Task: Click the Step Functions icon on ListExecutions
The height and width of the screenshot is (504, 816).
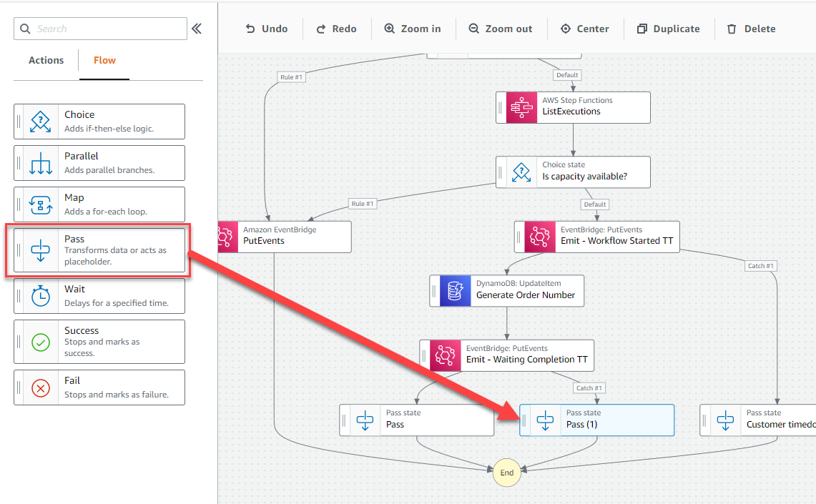Action: click(x=521, y=108)
